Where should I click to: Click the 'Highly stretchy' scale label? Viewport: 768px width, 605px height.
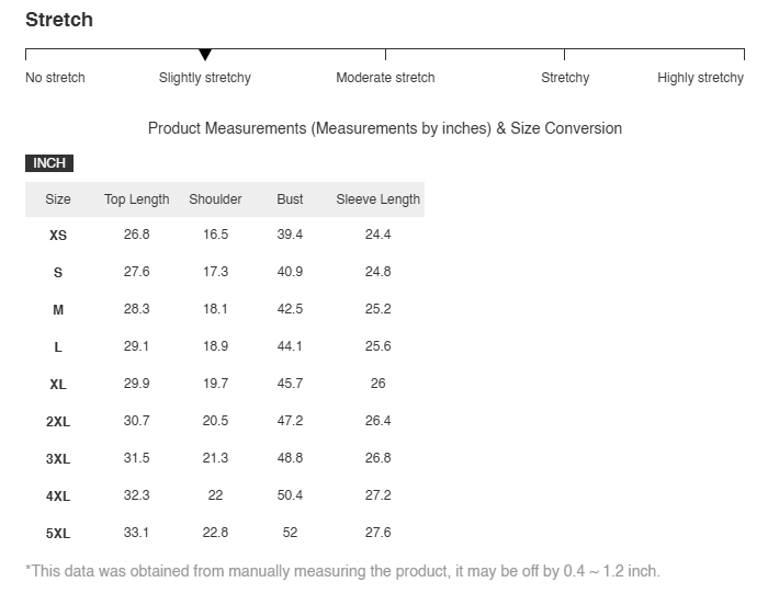[700, 78]
